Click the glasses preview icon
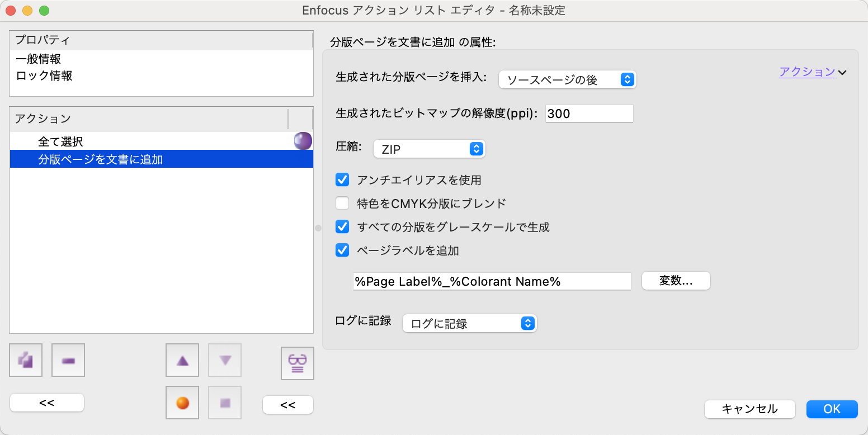Viewport: 868px width, 435px height. (x=298, y=363)
